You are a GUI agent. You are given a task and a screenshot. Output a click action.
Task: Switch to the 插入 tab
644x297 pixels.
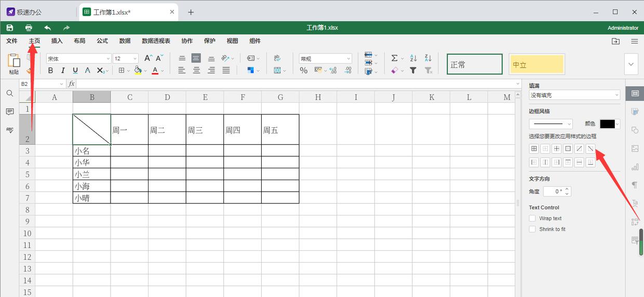(57, 41)
